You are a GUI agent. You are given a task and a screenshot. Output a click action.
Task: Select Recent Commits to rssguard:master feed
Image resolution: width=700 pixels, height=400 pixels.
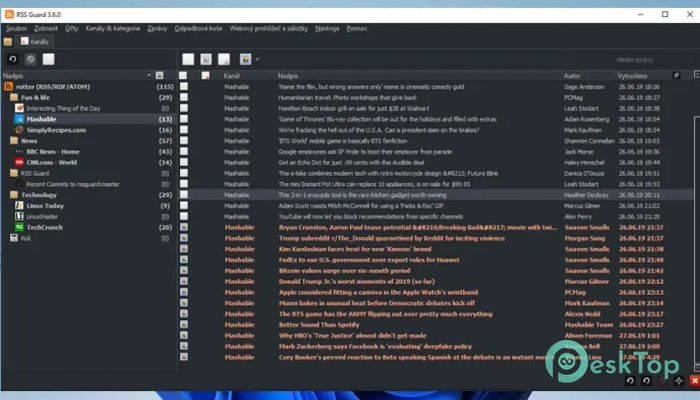73,184
